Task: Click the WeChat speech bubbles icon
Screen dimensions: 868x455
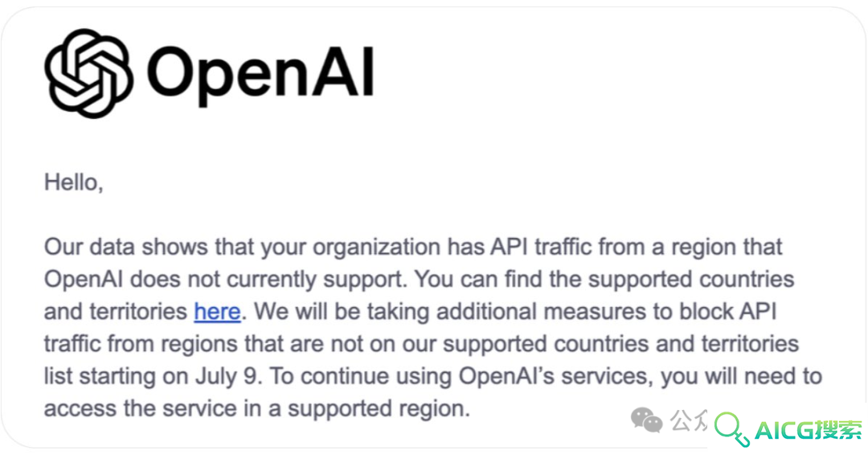Action: point(646,420)
